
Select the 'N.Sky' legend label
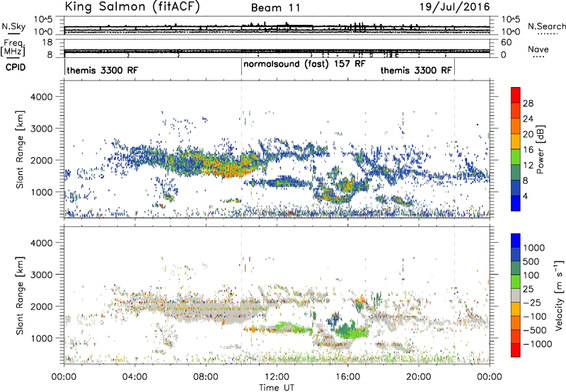13,26
